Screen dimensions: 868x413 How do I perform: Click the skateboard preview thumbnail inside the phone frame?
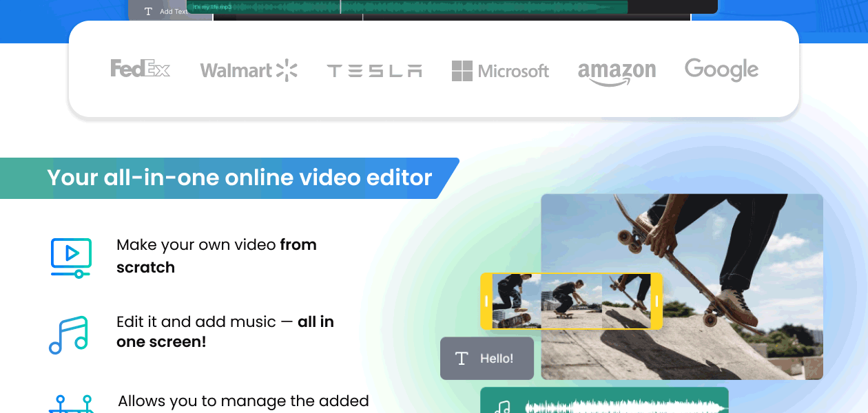572,299
